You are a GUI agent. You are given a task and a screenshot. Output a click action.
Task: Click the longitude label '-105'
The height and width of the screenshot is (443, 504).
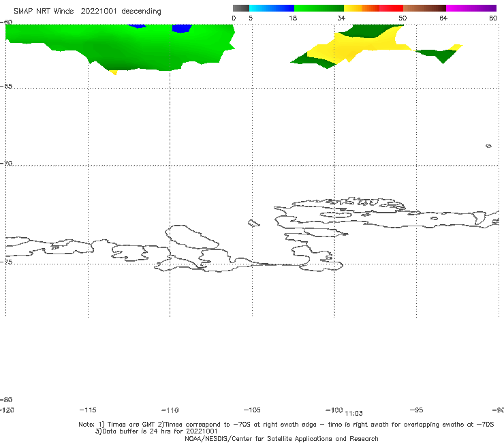(x=252, y=410)
